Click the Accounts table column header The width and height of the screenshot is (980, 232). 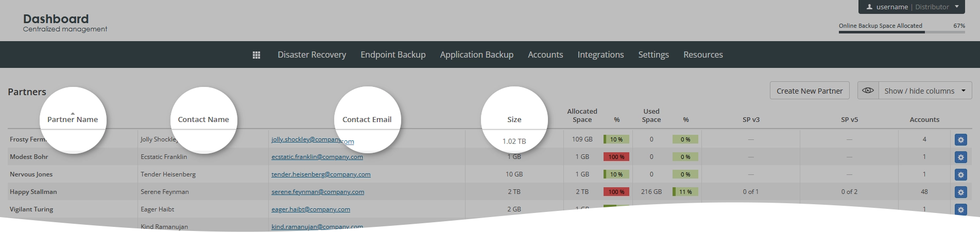point(924,119)
